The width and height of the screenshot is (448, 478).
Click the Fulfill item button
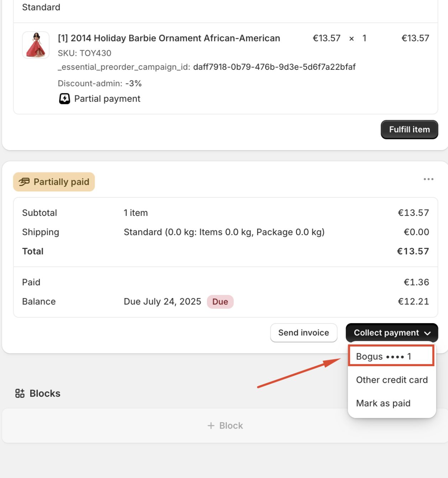409,130
